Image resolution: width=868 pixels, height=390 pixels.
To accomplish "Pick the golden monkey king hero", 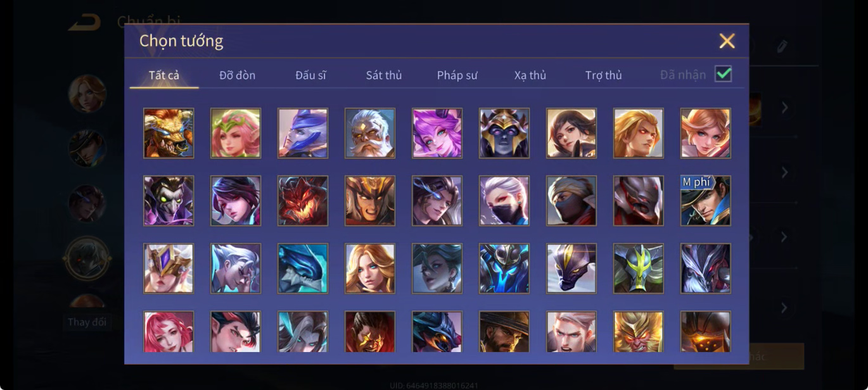I will pyautogui.click(x=639, y=332).
